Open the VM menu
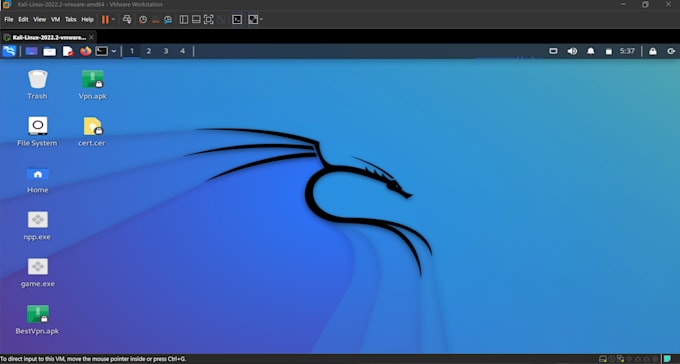This screenshot has width=680, height=364. 56,20
